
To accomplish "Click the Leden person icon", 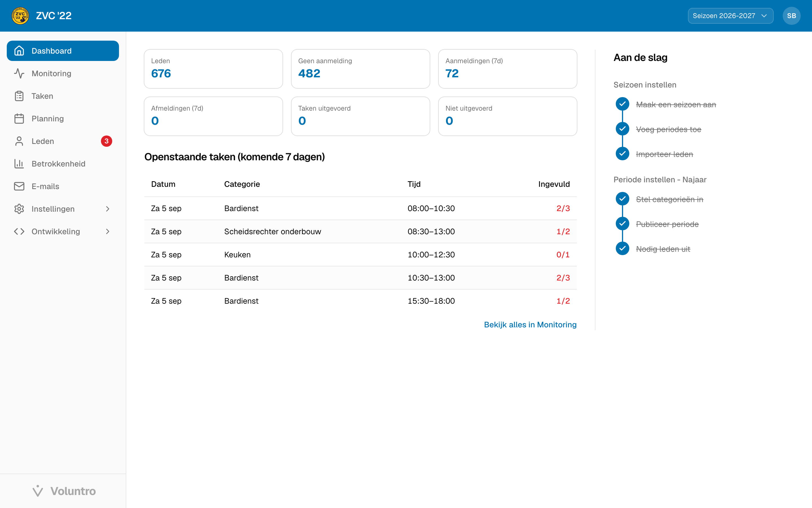I will coord(19,141).
